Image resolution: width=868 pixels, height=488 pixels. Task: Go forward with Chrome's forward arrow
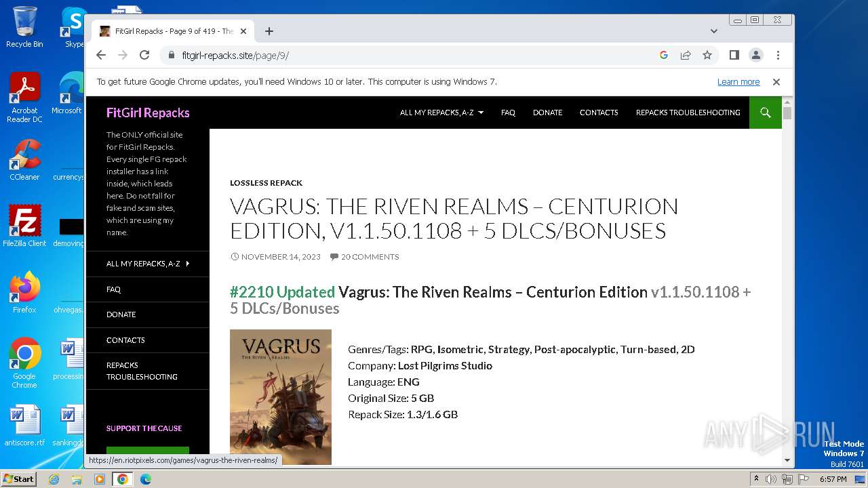tap(123, 55)
